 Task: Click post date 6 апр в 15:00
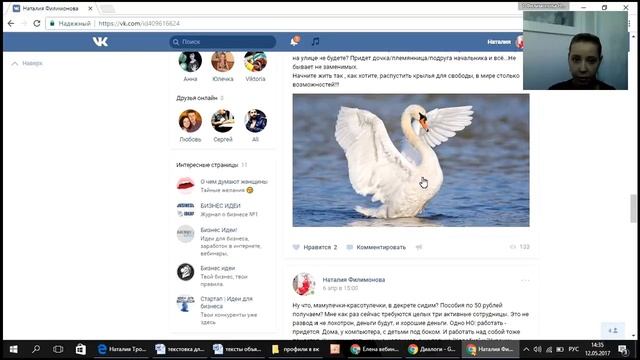coord(340,288)
